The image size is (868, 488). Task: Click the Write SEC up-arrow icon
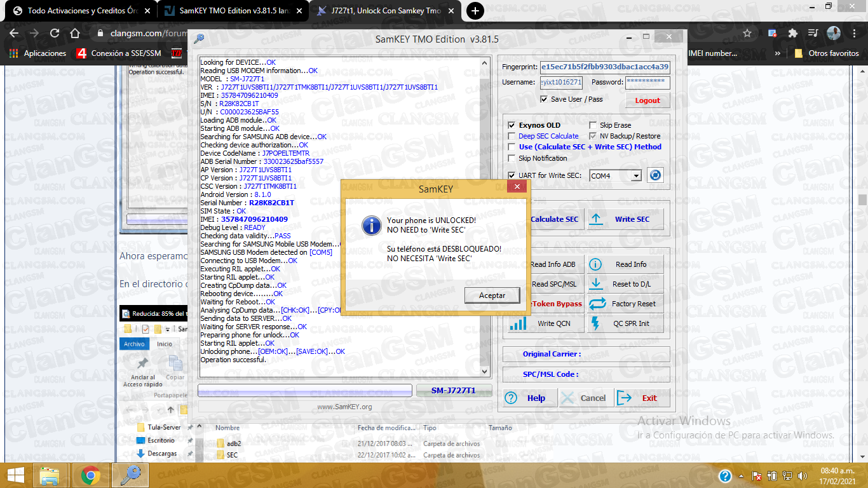(596, 219)
